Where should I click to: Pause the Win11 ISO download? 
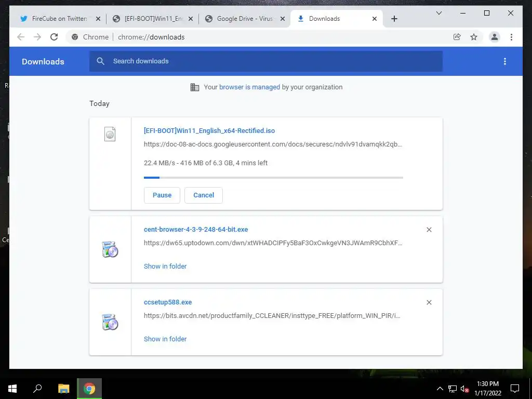tap(162, 195)
